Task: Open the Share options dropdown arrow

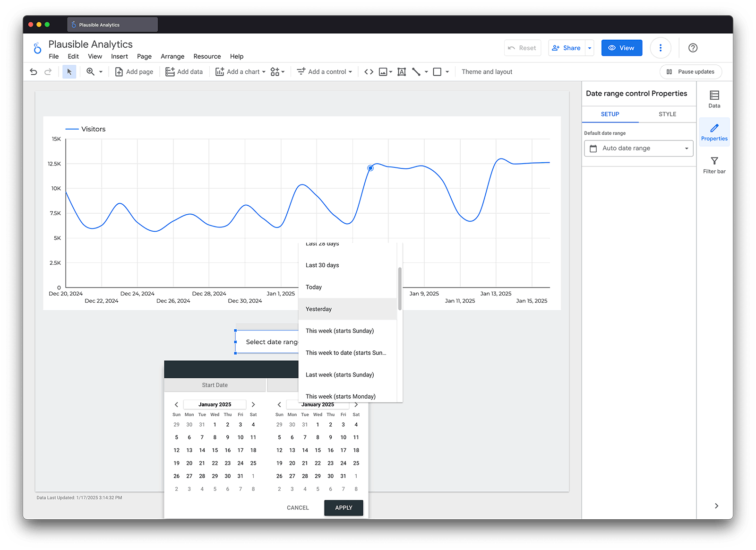Action: click(589, 48)
